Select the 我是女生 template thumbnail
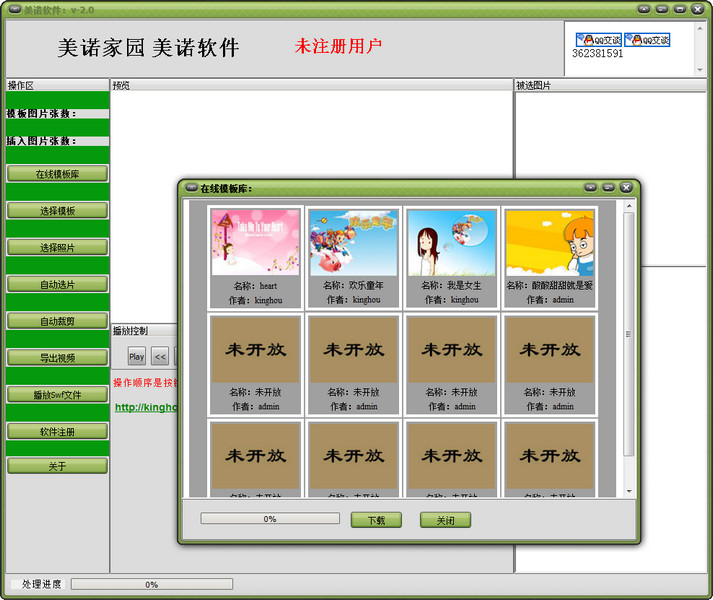Screen dimensions: 713x600 pyautogui.click(x=452, y=242)
